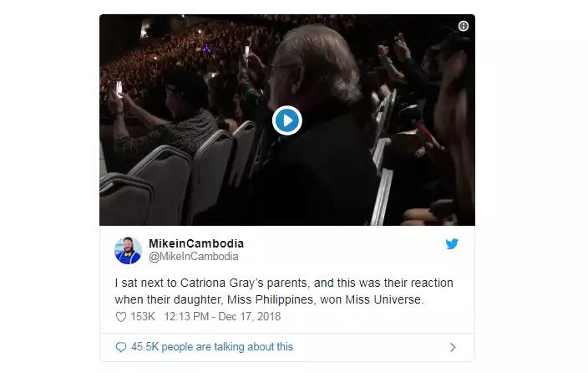This screenshot has height=373, width=588.
Task: Like the tweet with the heart icon
Action: coord(120,317)
